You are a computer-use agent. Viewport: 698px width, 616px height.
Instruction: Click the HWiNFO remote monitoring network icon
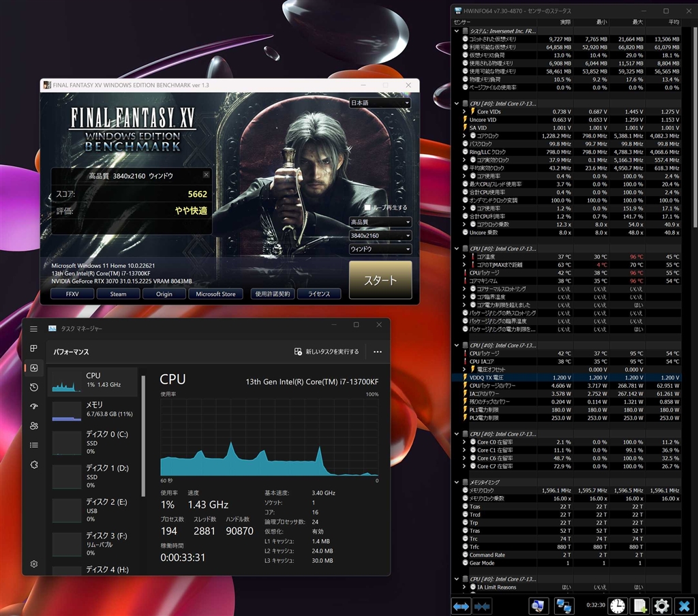pos(563,606)
